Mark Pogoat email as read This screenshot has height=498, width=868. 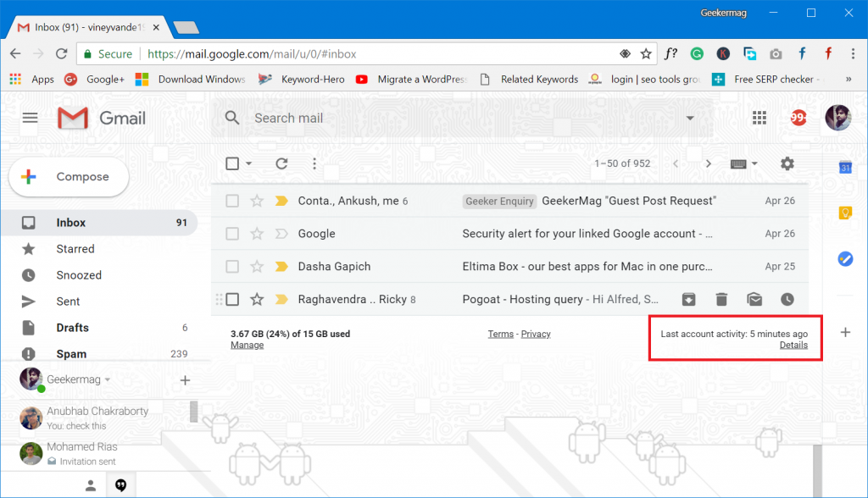click(754, 299)
